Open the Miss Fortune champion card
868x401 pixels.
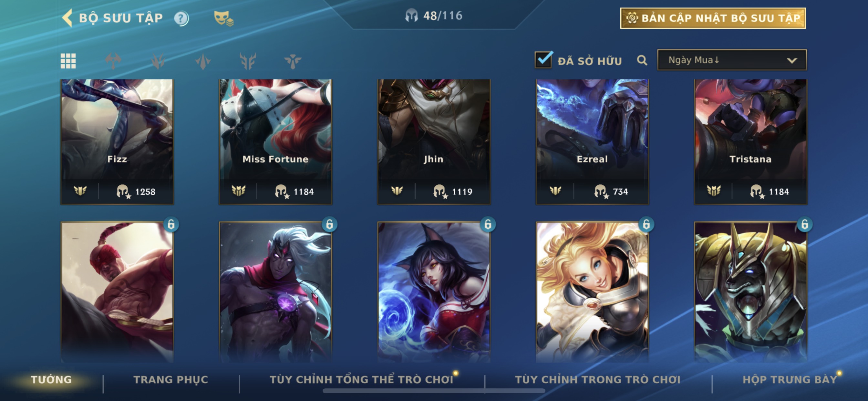tap(275, 141)
